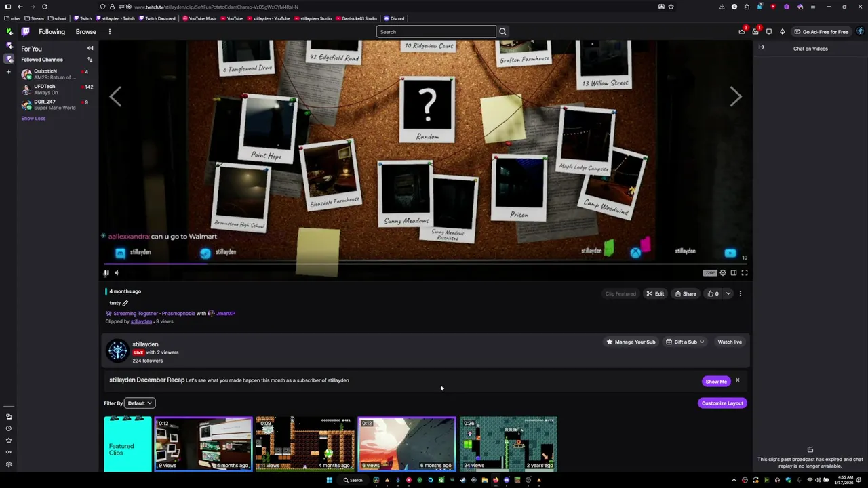Bookmark this page with star icon
Image resolution: width=868 pixels, height=488 pixels.
(x=671, y=7)
